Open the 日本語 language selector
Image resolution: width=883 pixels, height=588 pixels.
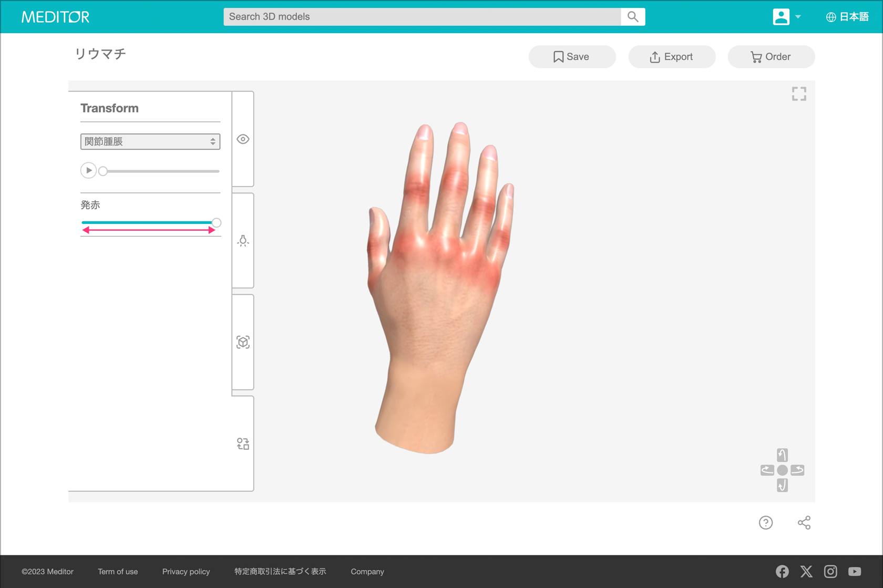(847, 17)
